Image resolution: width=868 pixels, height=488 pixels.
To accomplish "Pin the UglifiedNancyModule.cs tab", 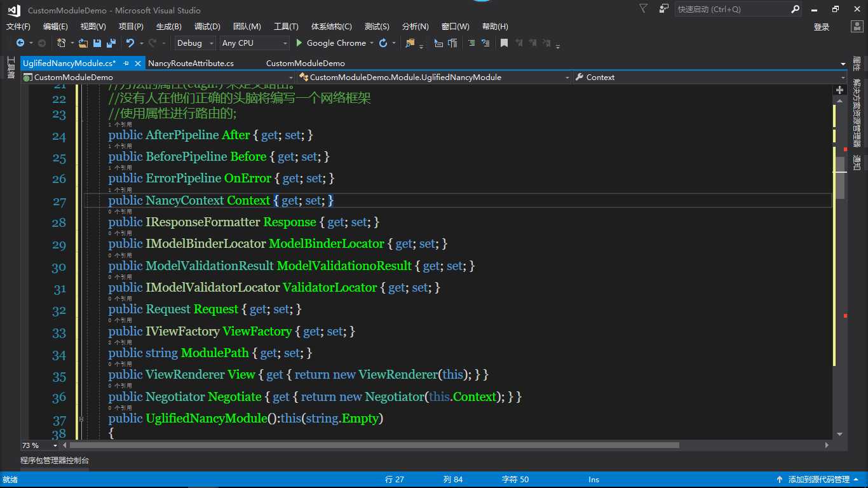I will pyautogui.click(x=126, y=64).
